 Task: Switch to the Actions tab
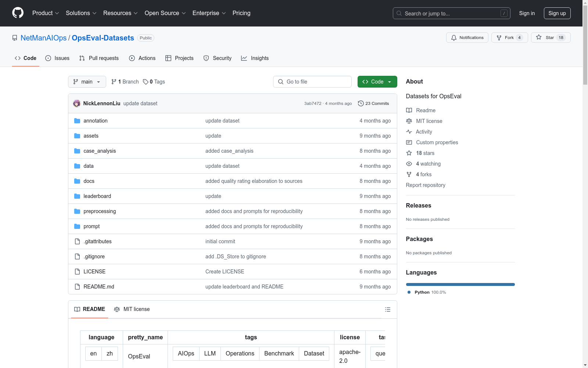(142, 58)
